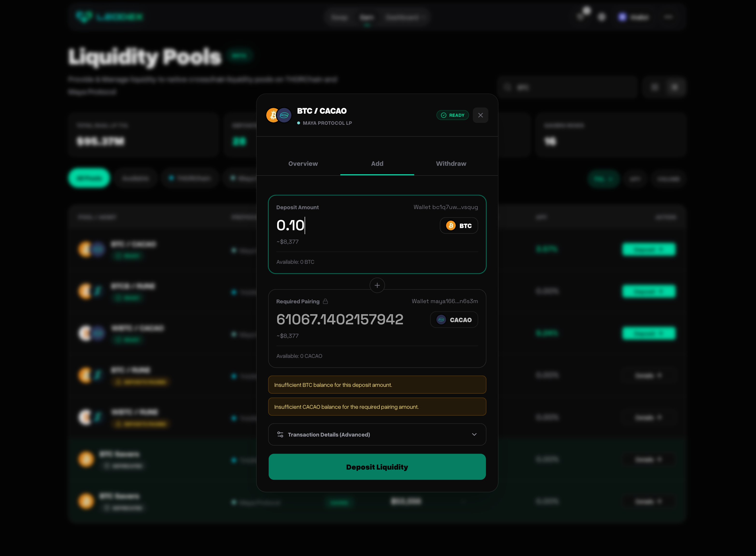756x556 pixels.
Task: Click the Deposit Liquidity button
Action: [x=377, y=467]
